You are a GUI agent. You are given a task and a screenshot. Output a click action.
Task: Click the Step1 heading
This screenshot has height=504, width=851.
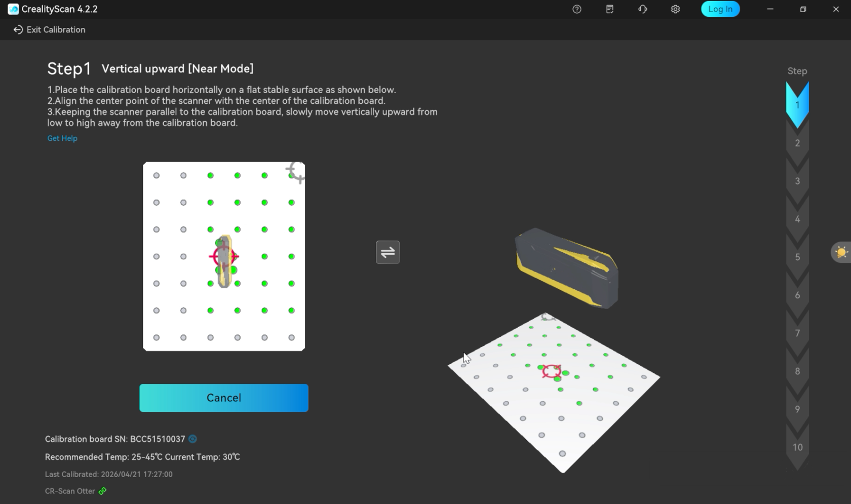69,68
